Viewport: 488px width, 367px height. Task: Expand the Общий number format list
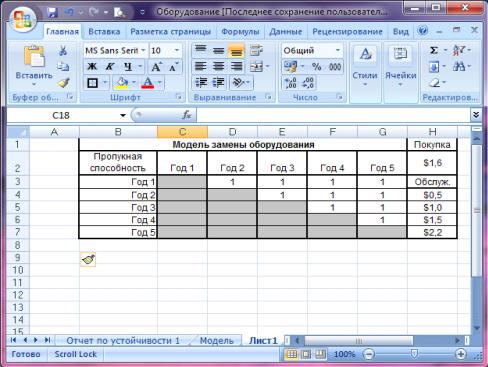[338, 50]
